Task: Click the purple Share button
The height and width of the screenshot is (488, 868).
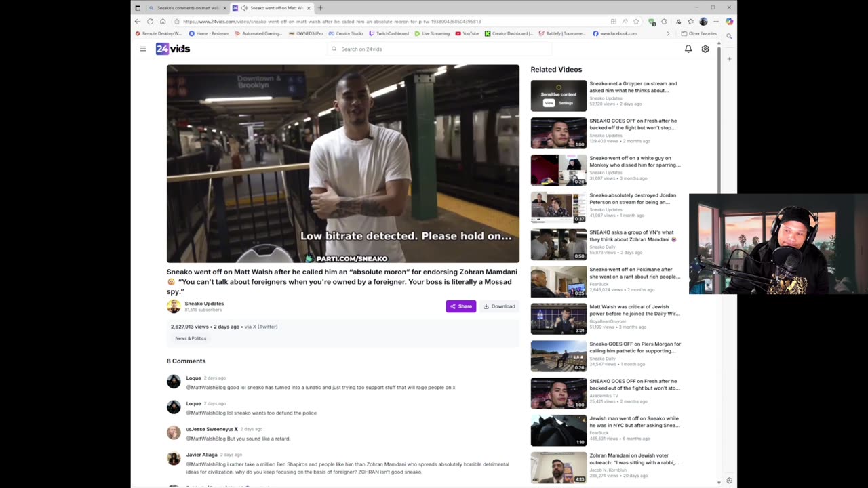Action: [x=461, y=306]
